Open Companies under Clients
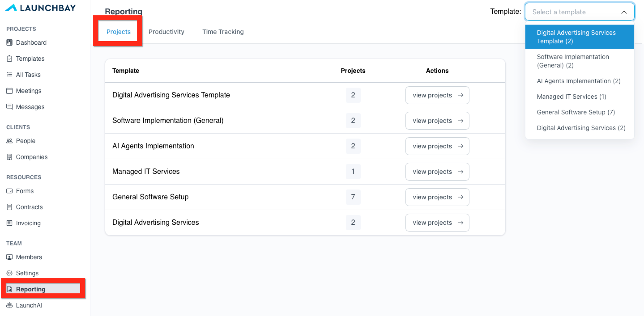Viewport: 644px width, 316px height. (32, 157)
